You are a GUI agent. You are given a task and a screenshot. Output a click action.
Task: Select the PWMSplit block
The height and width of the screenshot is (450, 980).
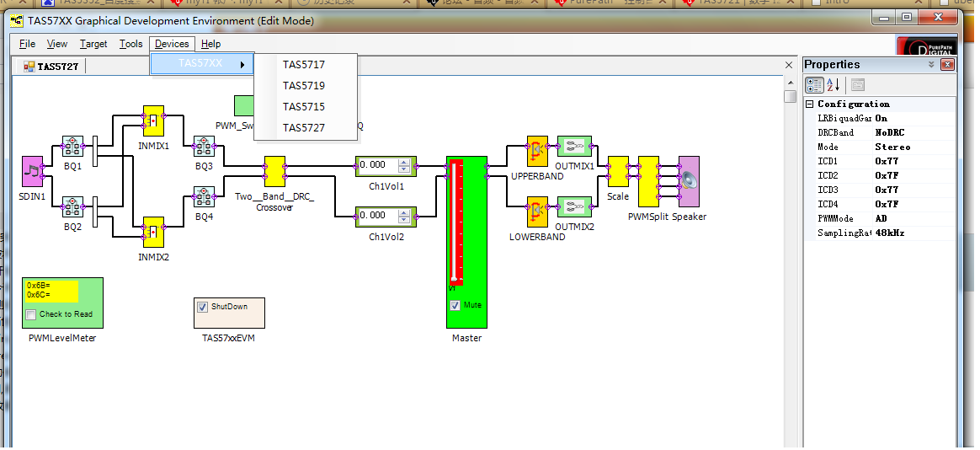coord(649,181)
